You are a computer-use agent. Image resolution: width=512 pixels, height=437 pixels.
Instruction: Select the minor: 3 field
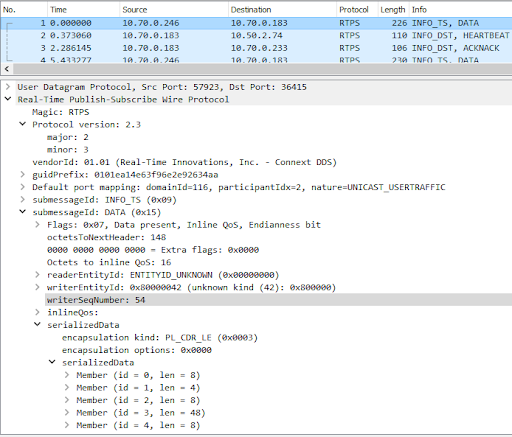point(68,150)
